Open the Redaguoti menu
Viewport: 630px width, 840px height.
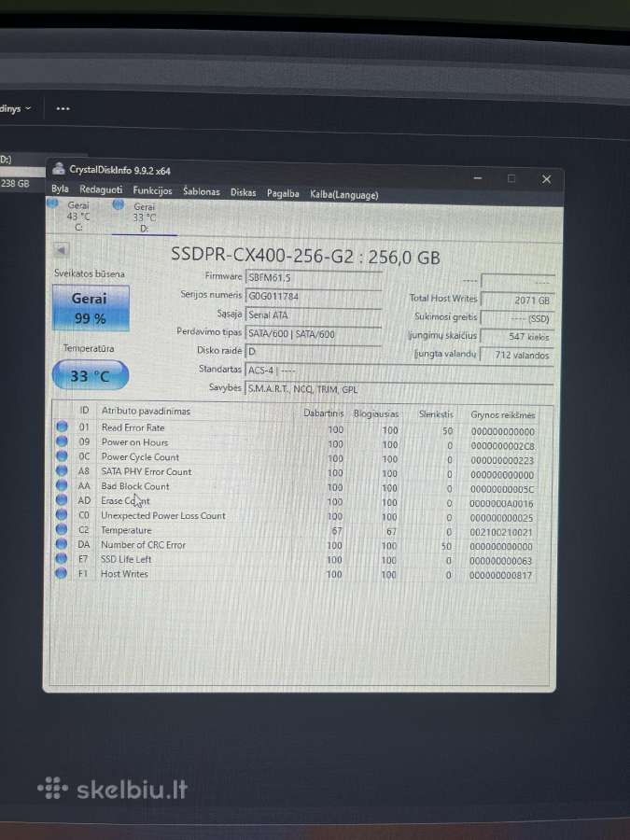[x=101, y=189]
